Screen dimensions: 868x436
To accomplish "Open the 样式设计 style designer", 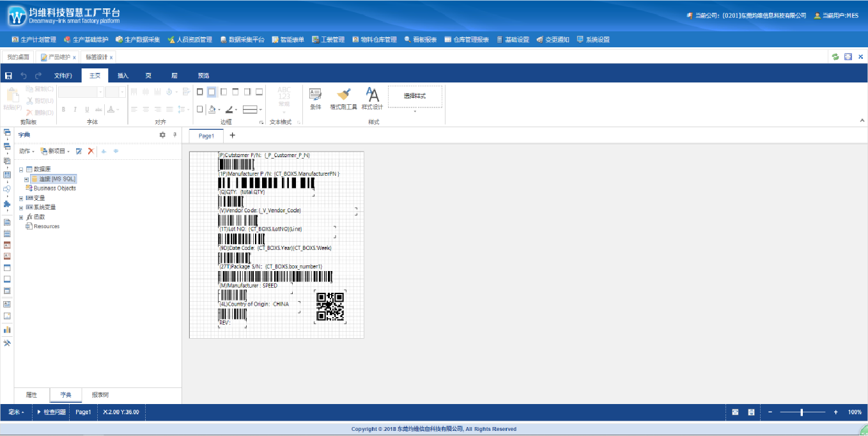I will 372,99.
